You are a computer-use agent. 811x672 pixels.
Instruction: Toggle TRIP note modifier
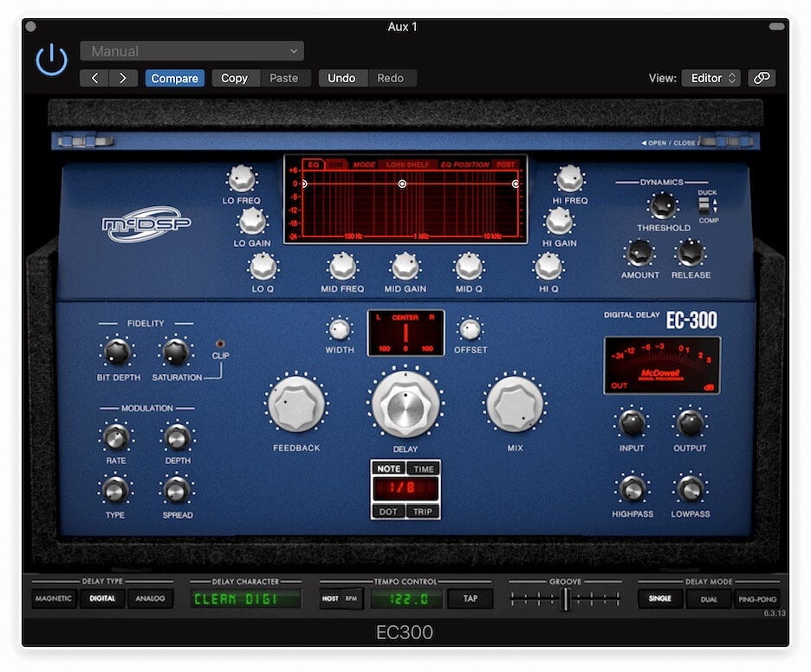pos(423,512)
